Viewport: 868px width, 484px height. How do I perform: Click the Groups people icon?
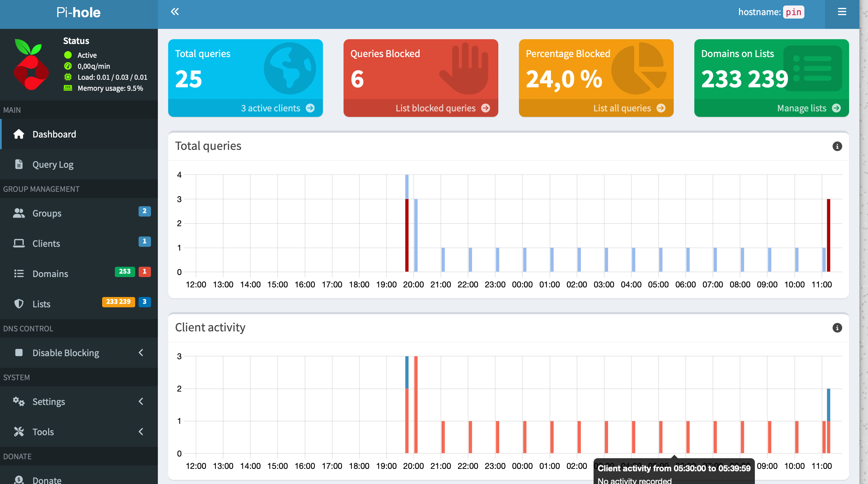[x=19, y=213]
